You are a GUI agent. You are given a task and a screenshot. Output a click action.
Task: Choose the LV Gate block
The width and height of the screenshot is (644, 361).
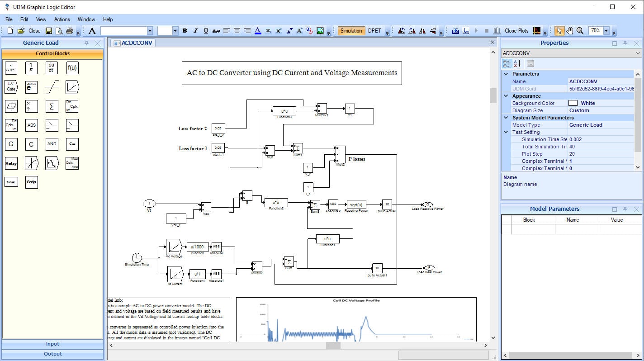click(x=11, y=87)
